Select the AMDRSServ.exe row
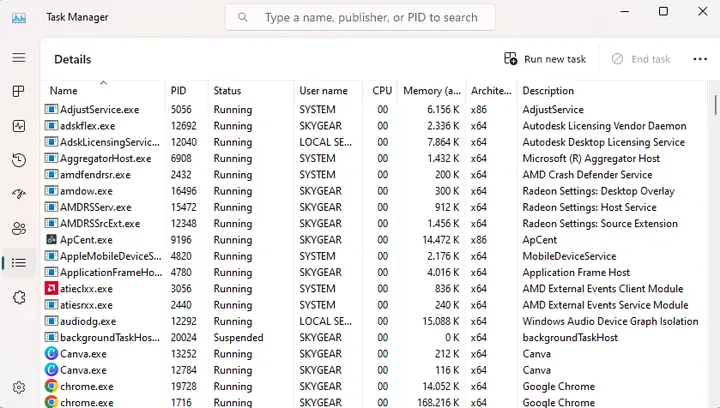This screenshot has height=408, width=720. tap(374, 207)
